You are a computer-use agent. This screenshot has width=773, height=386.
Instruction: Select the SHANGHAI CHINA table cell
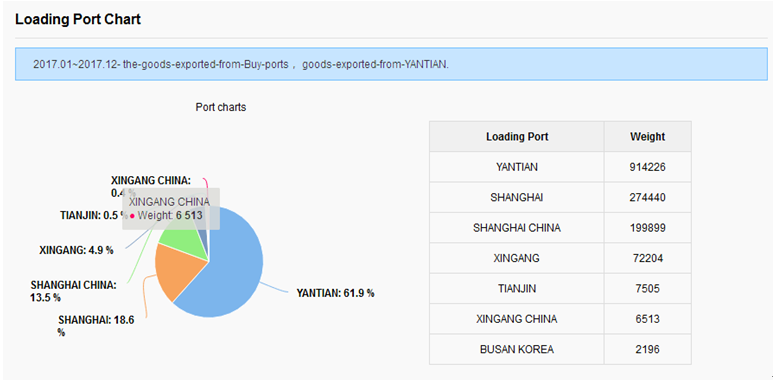point(517,228)
